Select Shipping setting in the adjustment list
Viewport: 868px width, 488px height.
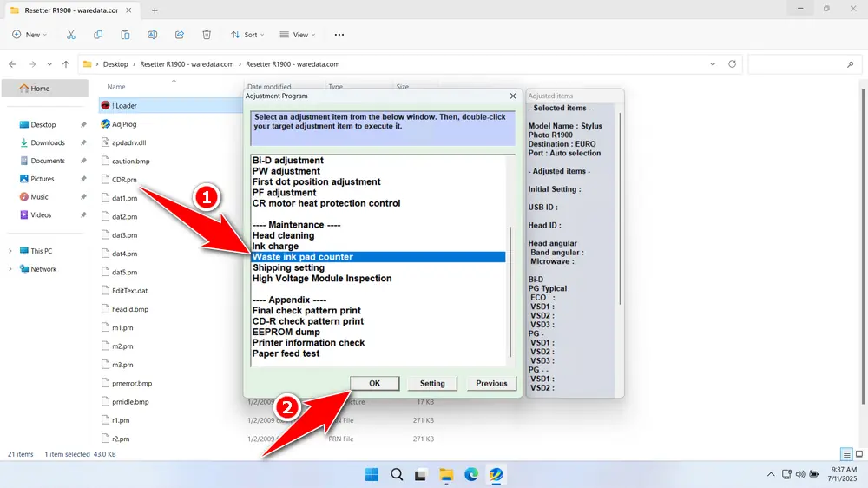[288, 268]
